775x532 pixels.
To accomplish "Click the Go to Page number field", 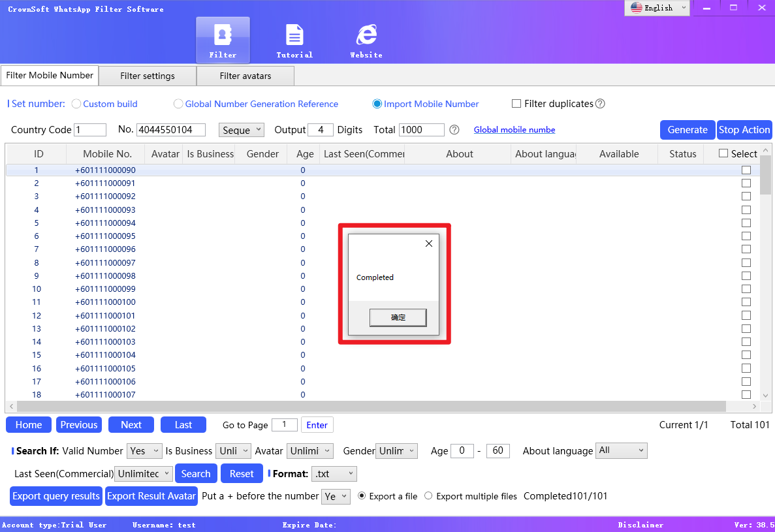I will [x=284, y=425].
